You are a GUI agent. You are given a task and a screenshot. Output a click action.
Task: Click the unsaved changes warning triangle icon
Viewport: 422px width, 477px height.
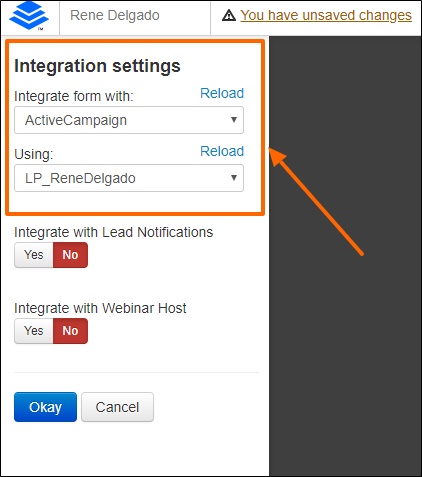tap(229, 15)
